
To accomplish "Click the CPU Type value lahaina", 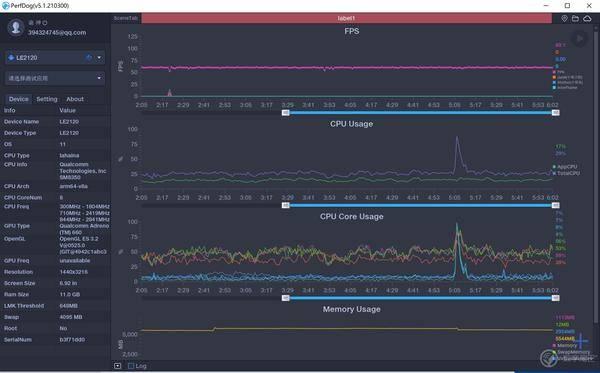I will coord(69,155).
